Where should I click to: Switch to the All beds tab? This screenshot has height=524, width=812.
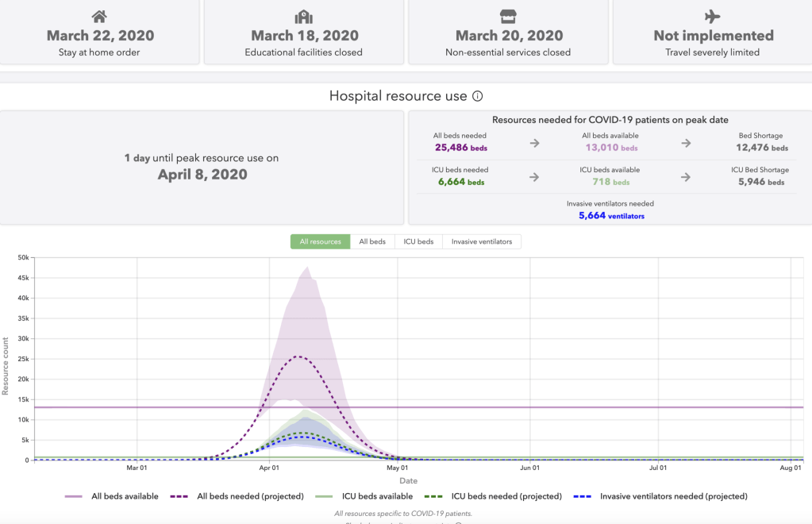click(x=372, y=241)
